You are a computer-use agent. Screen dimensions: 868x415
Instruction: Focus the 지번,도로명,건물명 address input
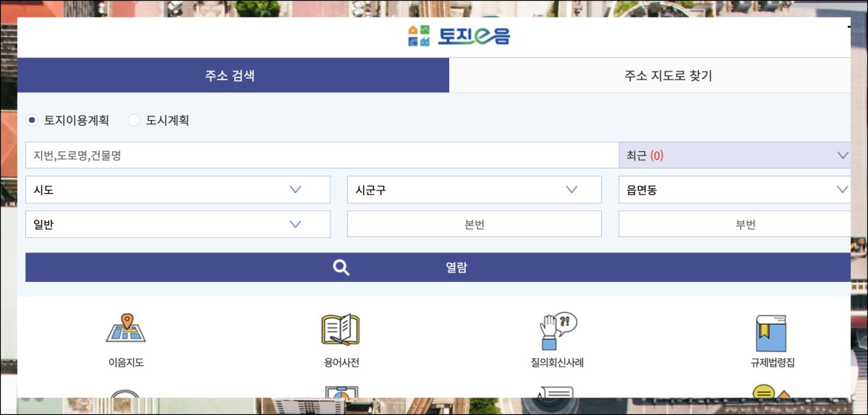tap(322, 155)
